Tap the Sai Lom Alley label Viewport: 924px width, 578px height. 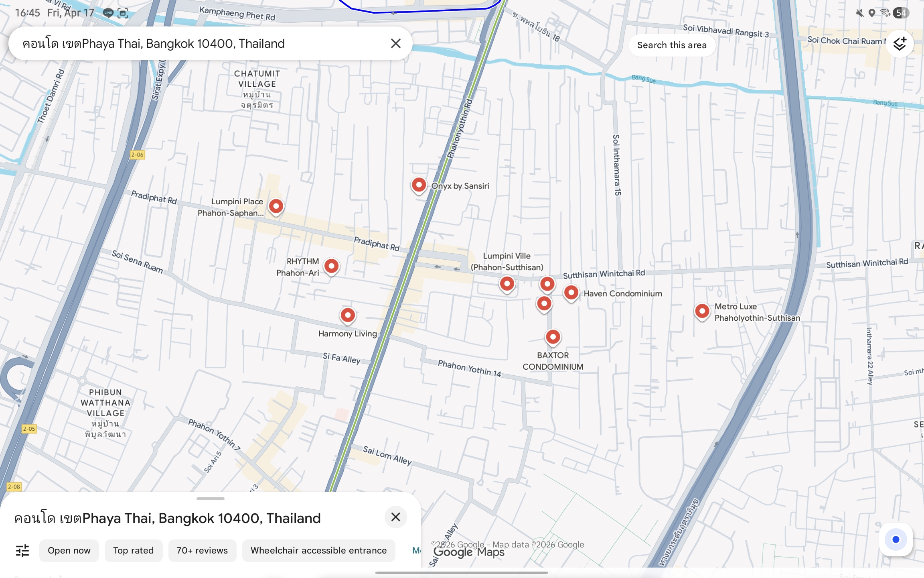point(387,456)
